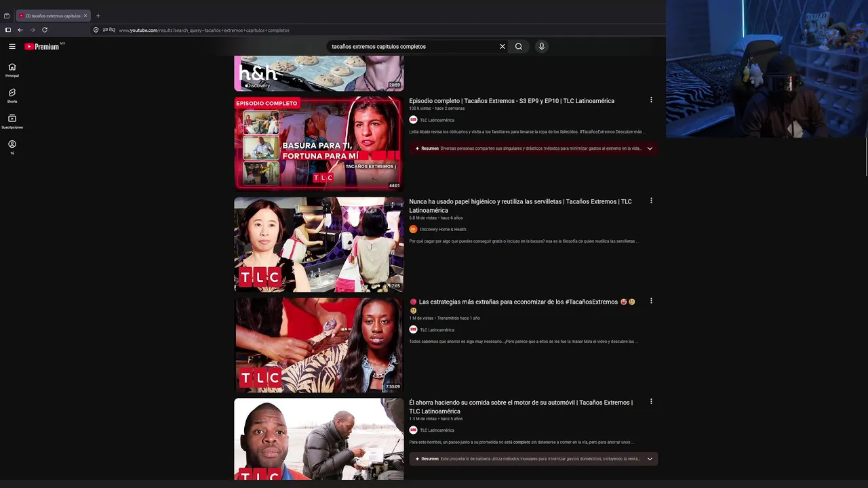Screen dimensions: 868x488
Task: Open Shorts in the sidebar
Action: point(12,96)
